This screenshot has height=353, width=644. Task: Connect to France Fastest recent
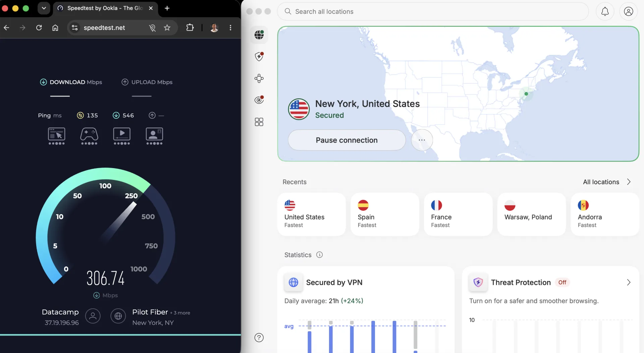tap(458, 214)
